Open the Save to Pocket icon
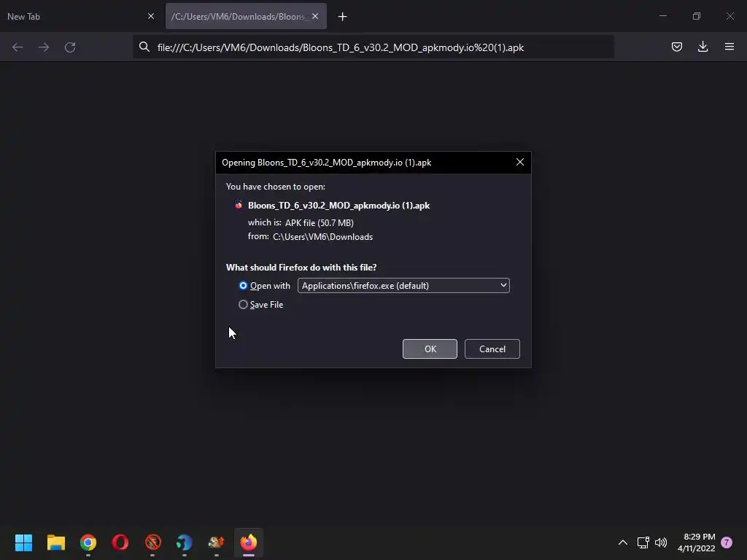This screenshot has width=747, height=560. [x=676, y=47]
